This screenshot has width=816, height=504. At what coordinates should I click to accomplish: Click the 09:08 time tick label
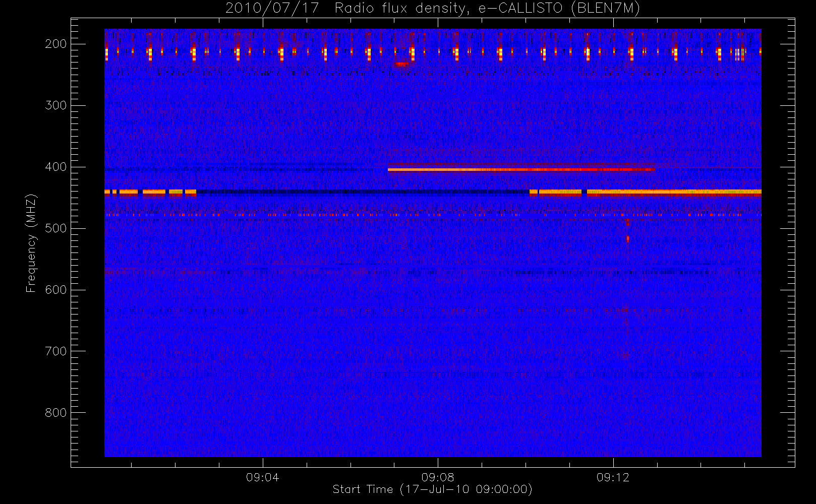click(x=438, y=477)
